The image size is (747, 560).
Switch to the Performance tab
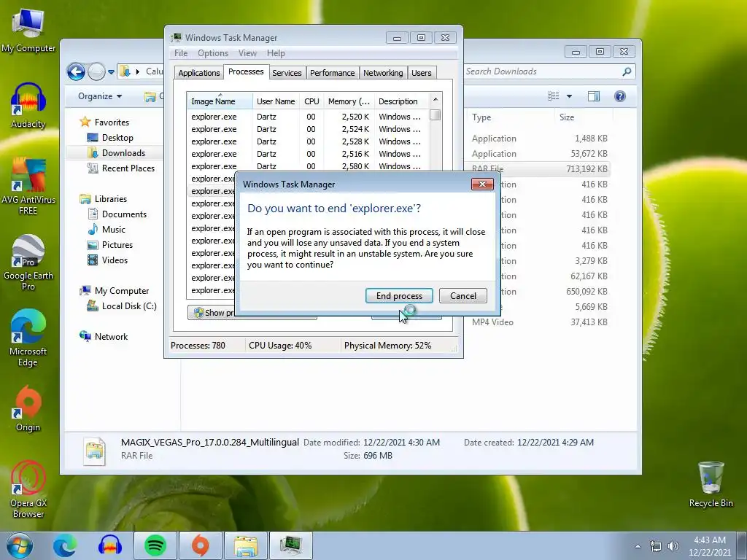(x=332, y=73)
